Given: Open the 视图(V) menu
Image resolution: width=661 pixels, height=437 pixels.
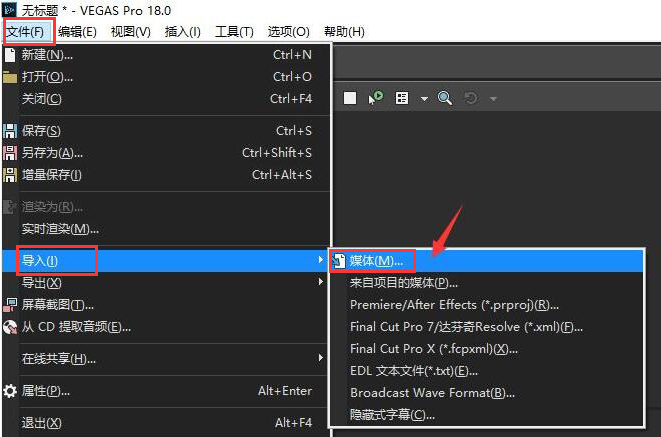Looking at the screenshot, I should 131,32.
